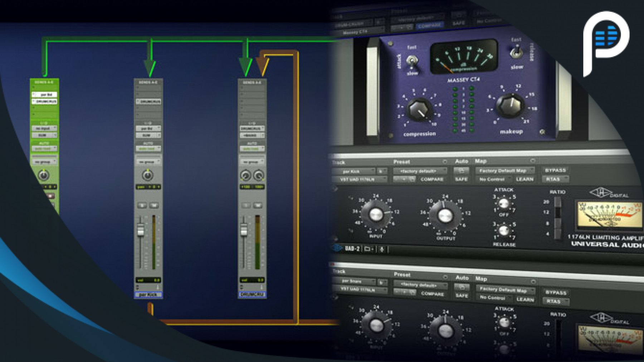Click COMPARE in the per Snare plugin header

pyautogui.click(x=433, y=294)
